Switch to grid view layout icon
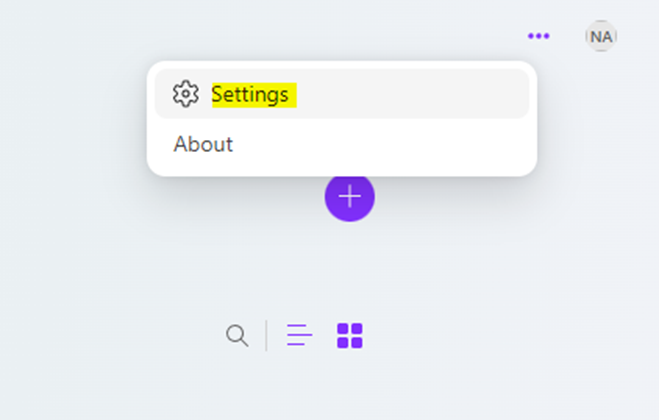659x420 pixels. [x=350, y=335]
